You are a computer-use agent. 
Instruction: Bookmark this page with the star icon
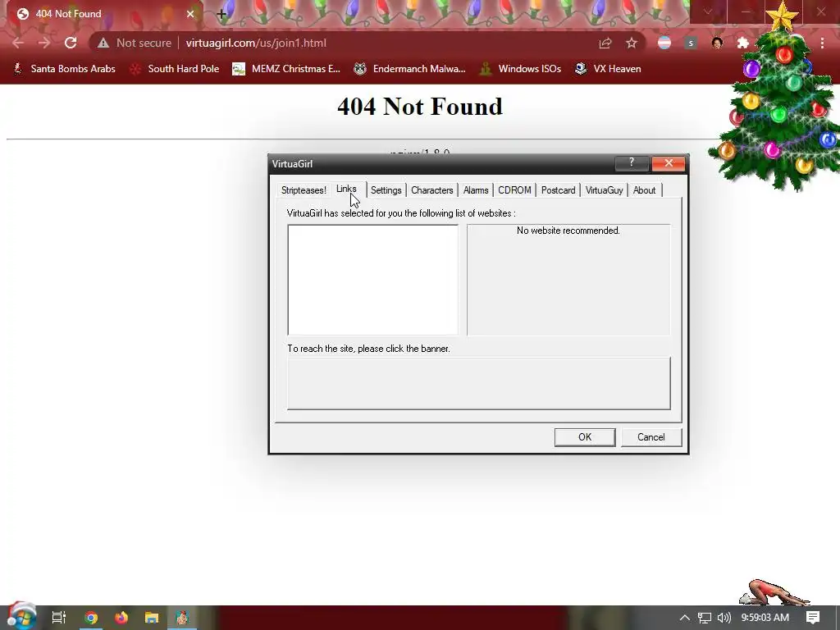coord(632,43)
